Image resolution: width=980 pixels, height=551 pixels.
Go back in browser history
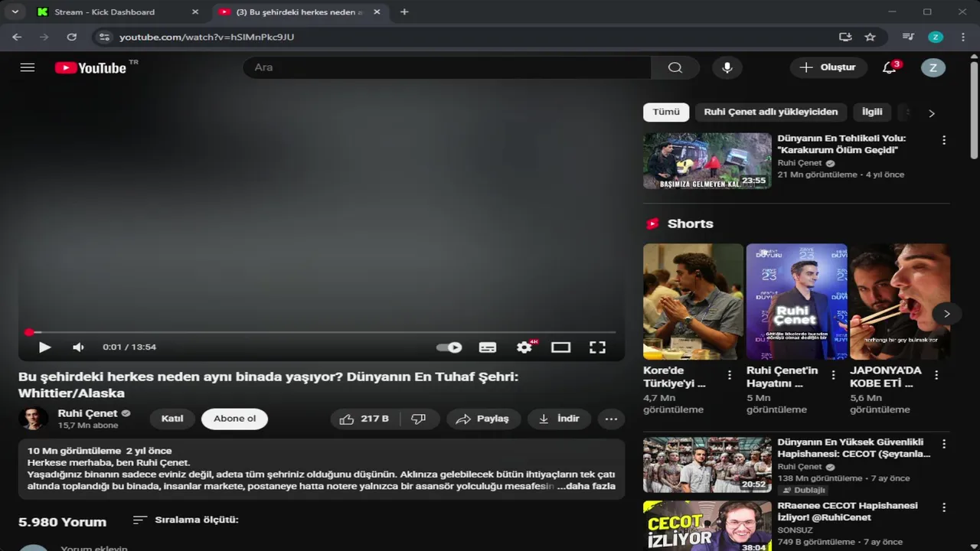coord(17,37)
